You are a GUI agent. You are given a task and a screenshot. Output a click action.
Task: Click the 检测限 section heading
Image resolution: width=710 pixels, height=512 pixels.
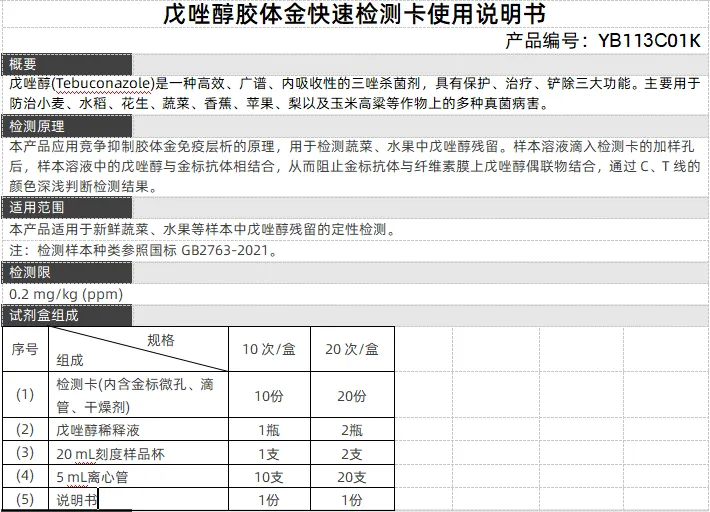coord(30,272)
